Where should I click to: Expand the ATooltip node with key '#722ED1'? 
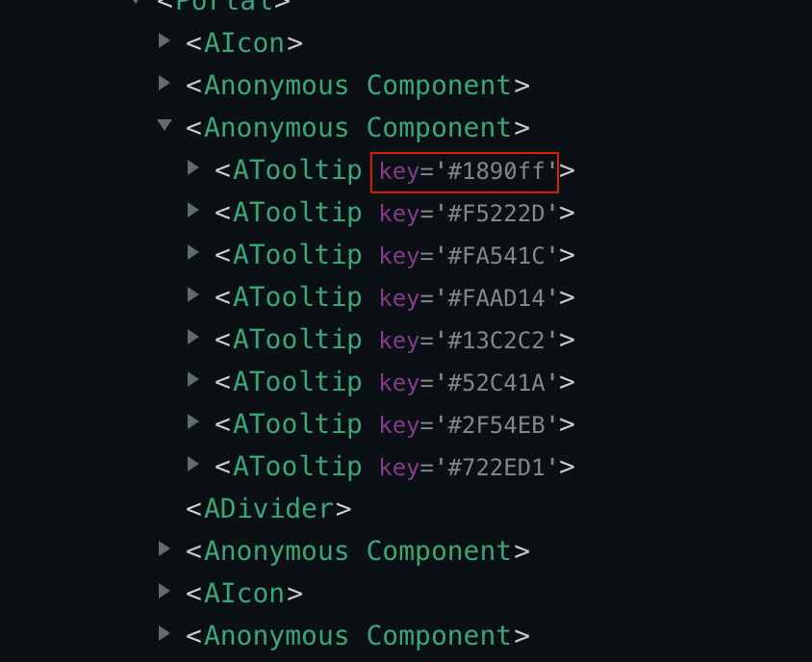coord(192,467)
